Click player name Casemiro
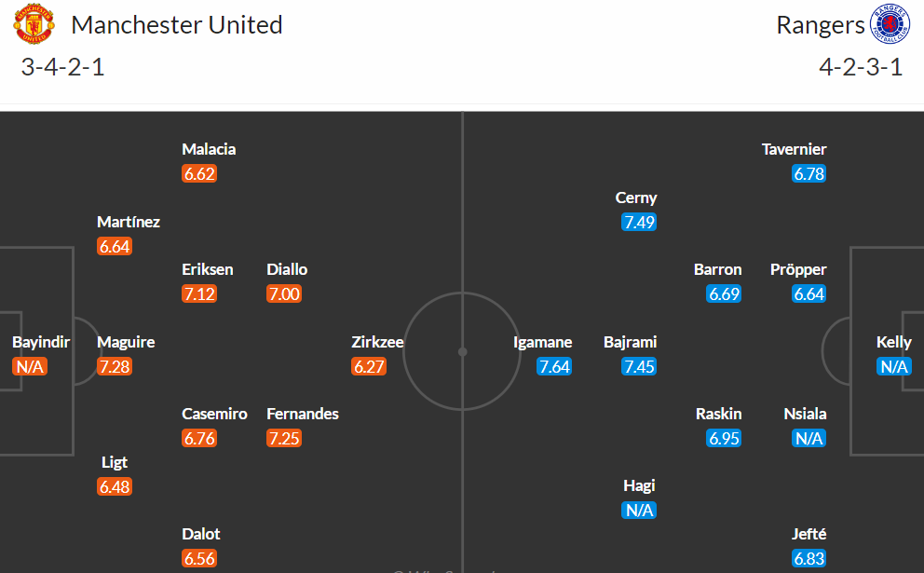 214,414
